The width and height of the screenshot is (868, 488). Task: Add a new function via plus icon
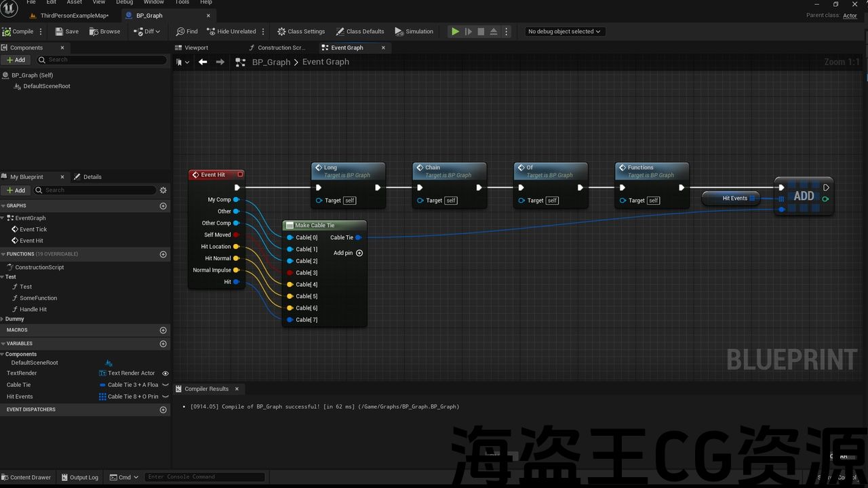pos(163,254)
